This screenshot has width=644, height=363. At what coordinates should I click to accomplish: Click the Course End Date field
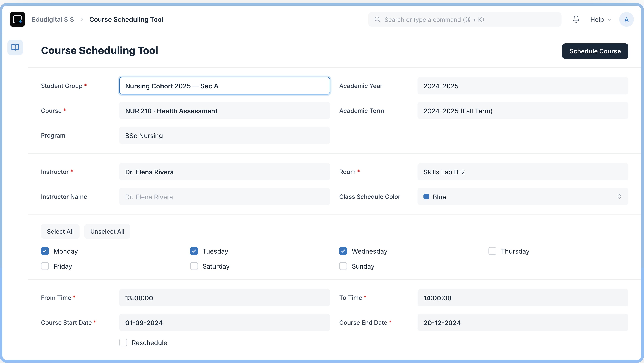point(523,323)
